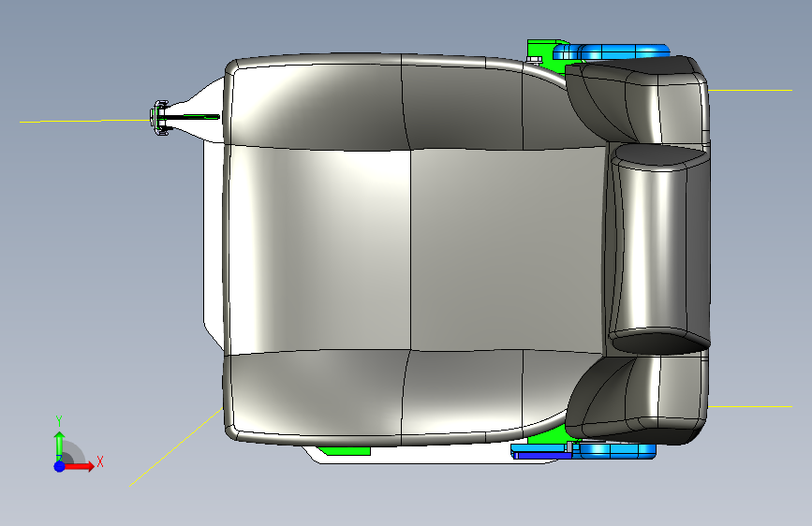Click the blue Z axis dot of triad
The image size is (812, 526).
pyautogui.click(x=60, y=466)
